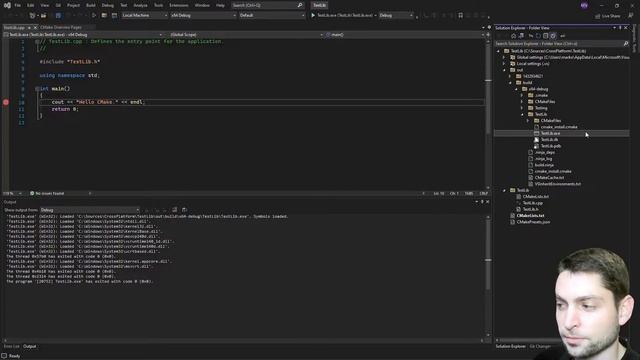Collapse the root TestLib folder node
The width and height of the screenshot is (640, 360).
(x=498, y=51)
